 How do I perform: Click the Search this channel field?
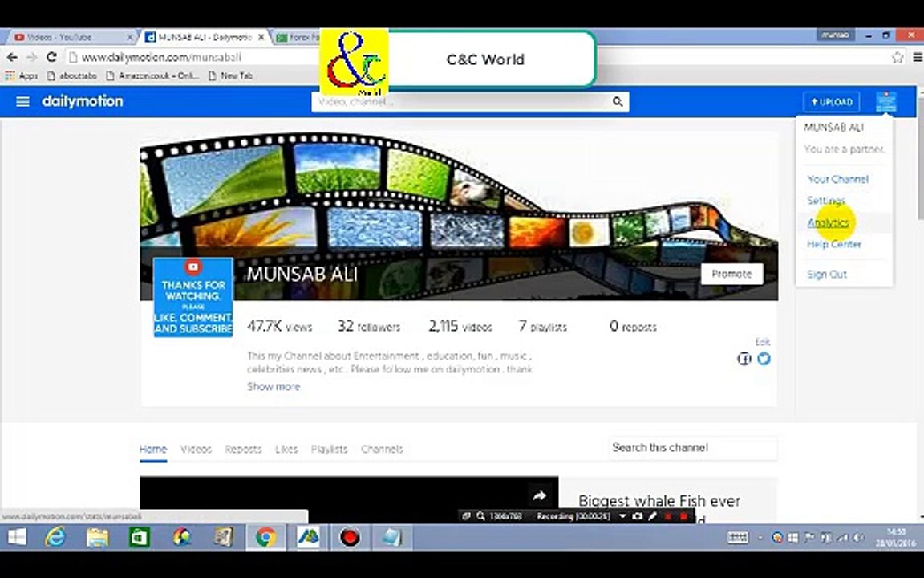[x=693, y=448]
